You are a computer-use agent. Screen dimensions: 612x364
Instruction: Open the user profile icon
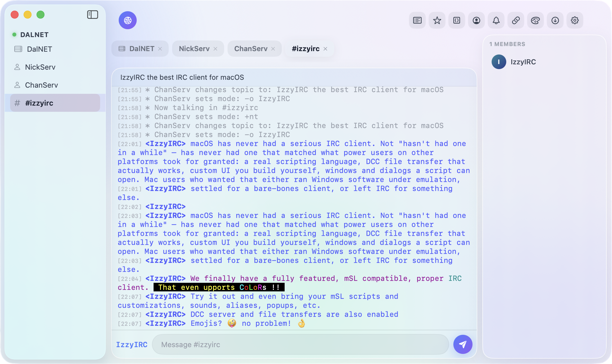click(x=476, y=20)
